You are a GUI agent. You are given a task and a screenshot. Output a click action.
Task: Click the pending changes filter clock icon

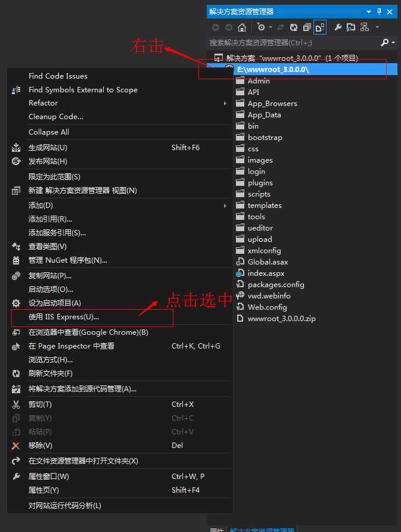(x=260, y=27)
